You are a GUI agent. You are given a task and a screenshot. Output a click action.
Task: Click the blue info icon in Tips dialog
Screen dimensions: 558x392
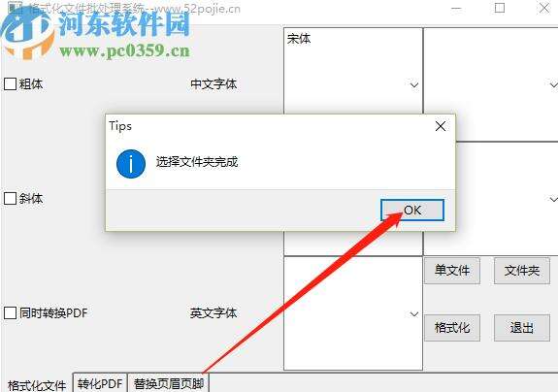(131, 164)
